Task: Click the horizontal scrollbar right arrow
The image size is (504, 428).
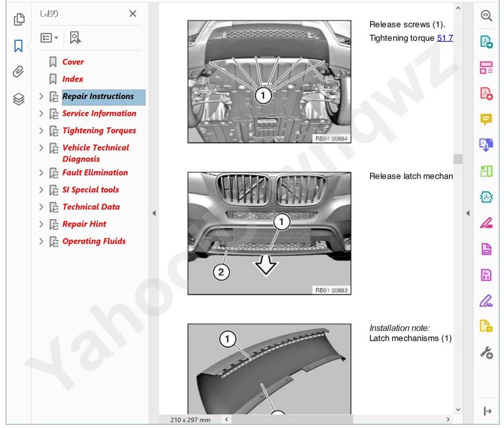Action: (448, 419)
